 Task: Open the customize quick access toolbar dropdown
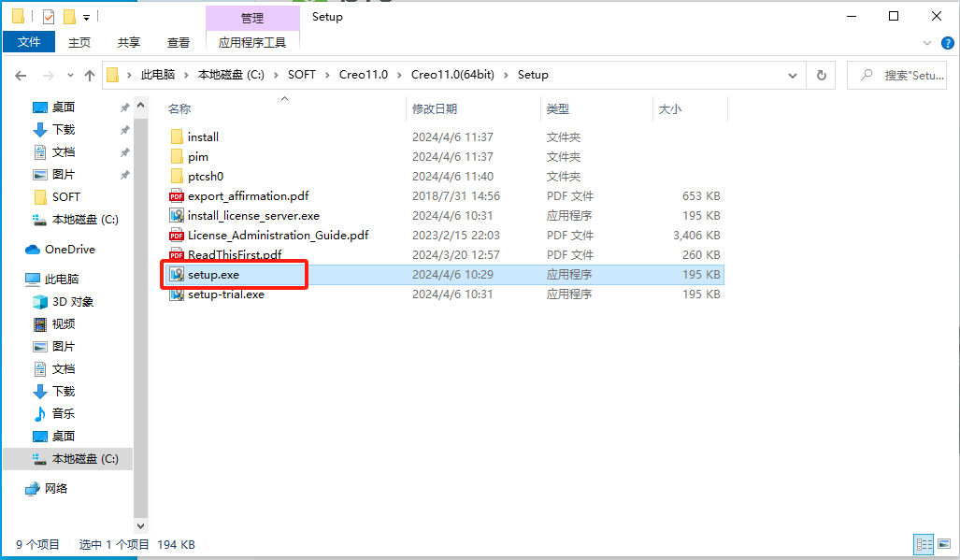[x=86, y=18]
